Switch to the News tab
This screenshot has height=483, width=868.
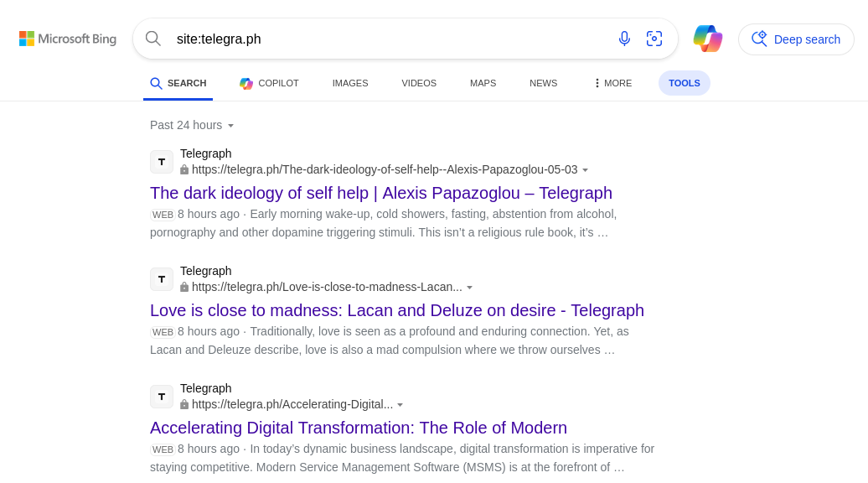point(543,83)
